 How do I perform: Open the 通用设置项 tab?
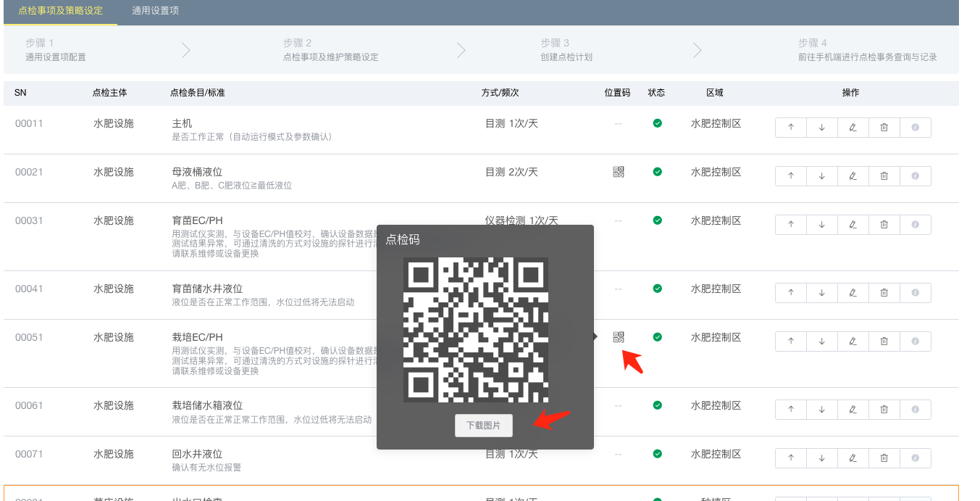pos(156,11)
